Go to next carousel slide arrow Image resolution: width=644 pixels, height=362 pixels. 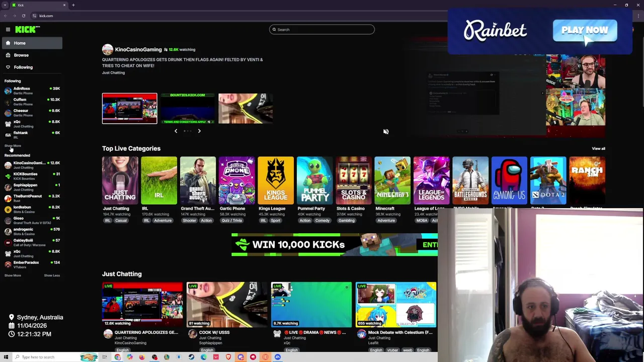[x=199, y=131]
